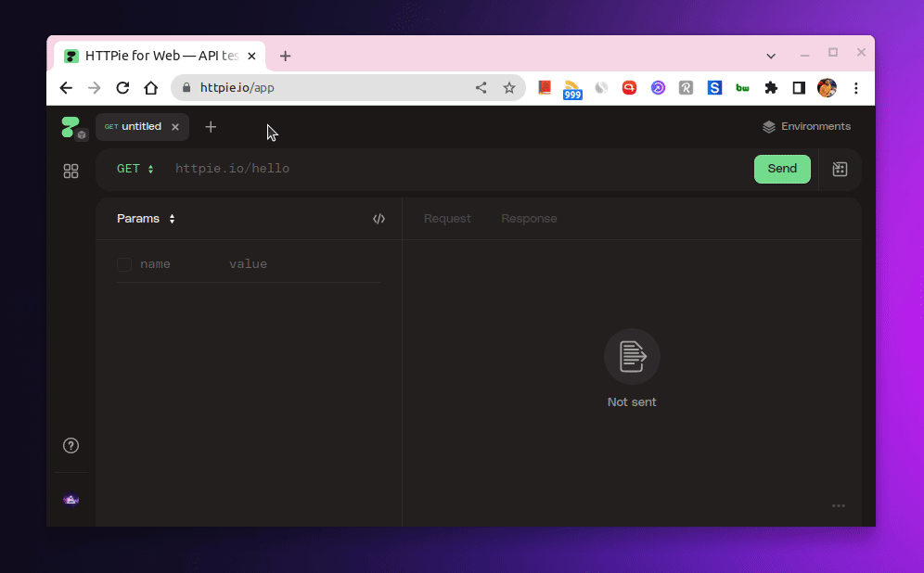924x573 pixels.
Task: Share this page from address bar
Action: 481,88
